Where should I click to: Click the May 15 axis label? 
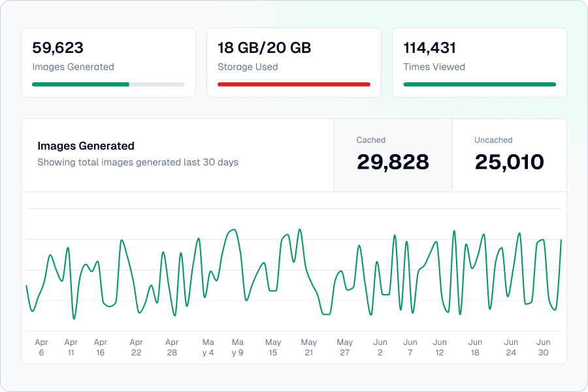tap(273, 348)
